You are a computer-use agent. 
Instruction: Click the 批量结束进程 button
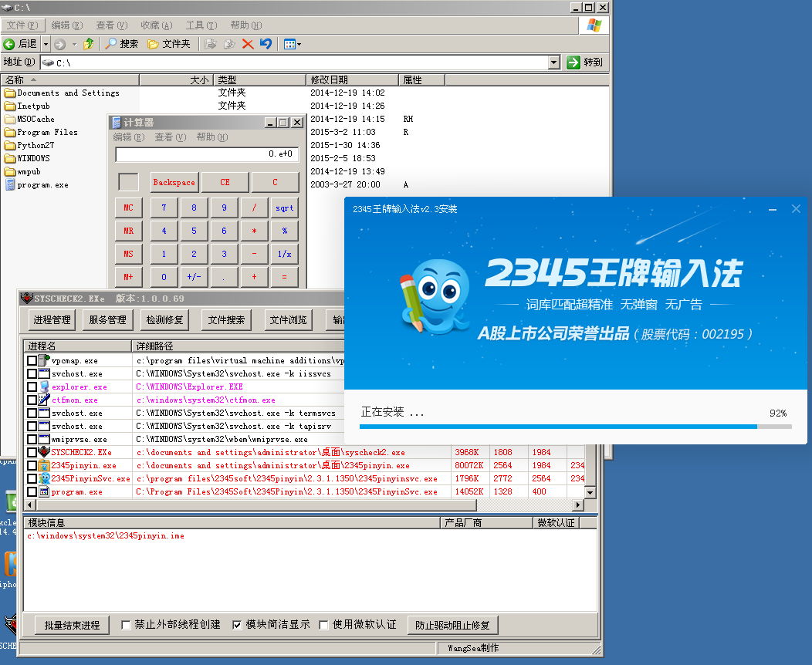click(x=72, y=625)
